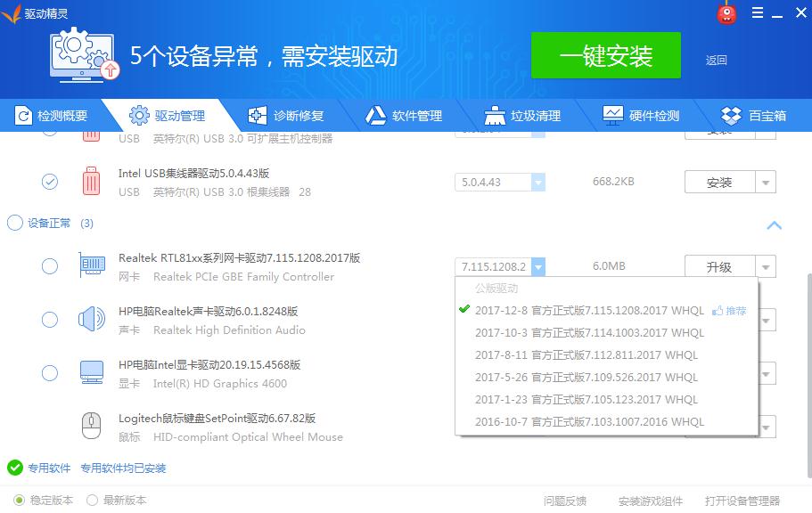
Task: Open the 安装 button's dropdown arrow
Action: tap(764, 181)
